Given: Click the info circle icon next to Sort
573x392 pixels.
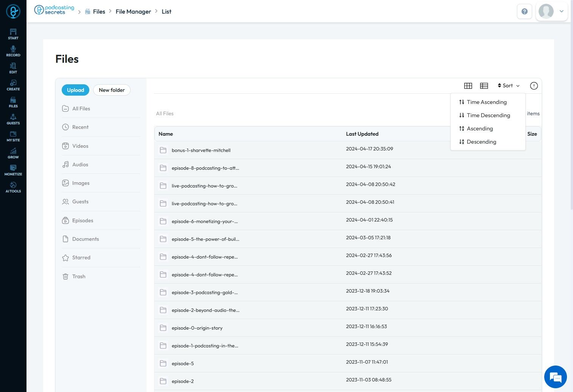Looking at the screenshot, I should pyautogui.click(x=534, y=86).
